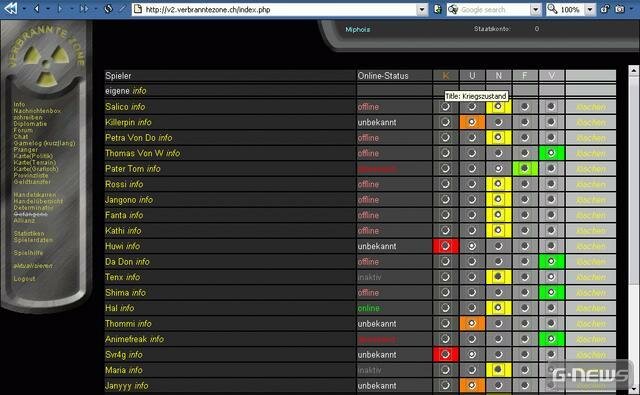Open info link next to Jangono
Viewport: 640px width, 395px height.
(x=146, y=200)
